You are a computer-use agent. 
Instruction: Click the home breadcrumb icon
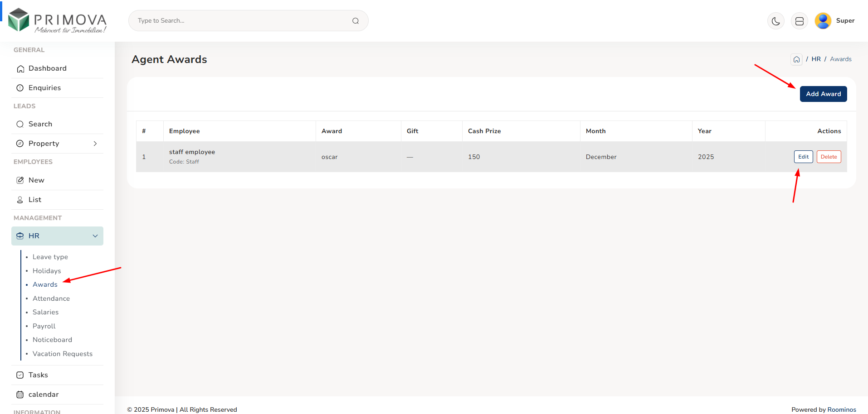[x=796, y=59]
